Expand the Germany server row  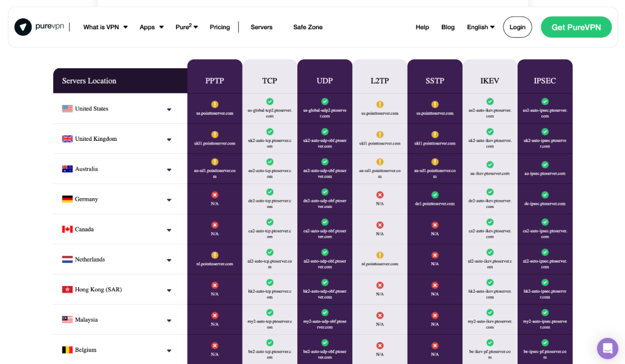(169, 200)
